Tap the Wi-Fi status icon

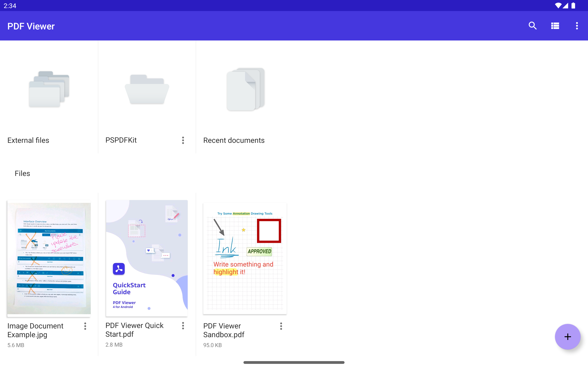(x=558, y=6)
